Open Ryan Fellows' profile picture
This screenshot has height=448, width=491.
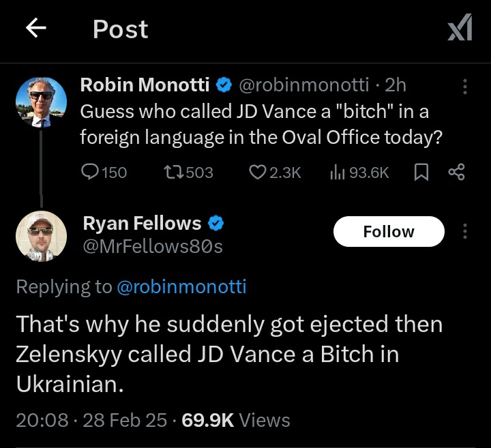(x=41, y=236)
